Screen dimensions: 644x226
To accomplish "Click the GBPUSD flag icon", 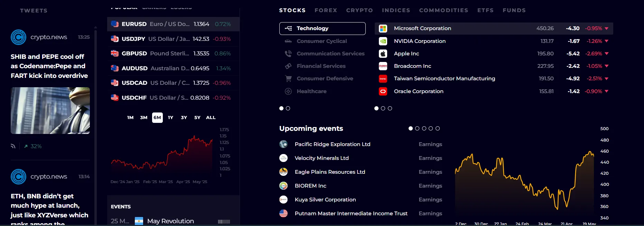I will (115, 53).
